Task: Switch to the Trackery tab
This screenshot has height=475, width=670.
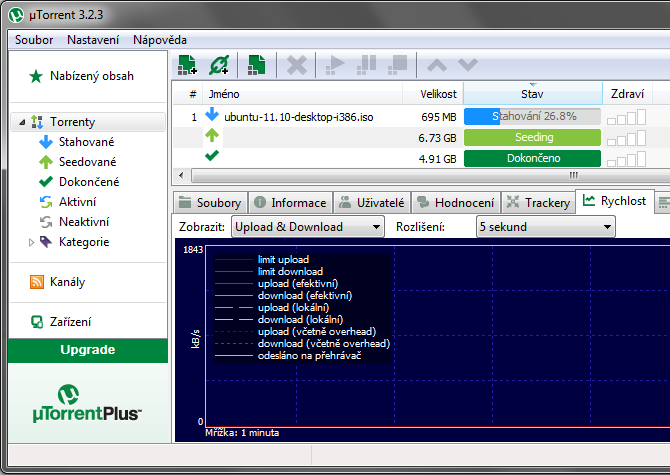Action: pos(538,202)
